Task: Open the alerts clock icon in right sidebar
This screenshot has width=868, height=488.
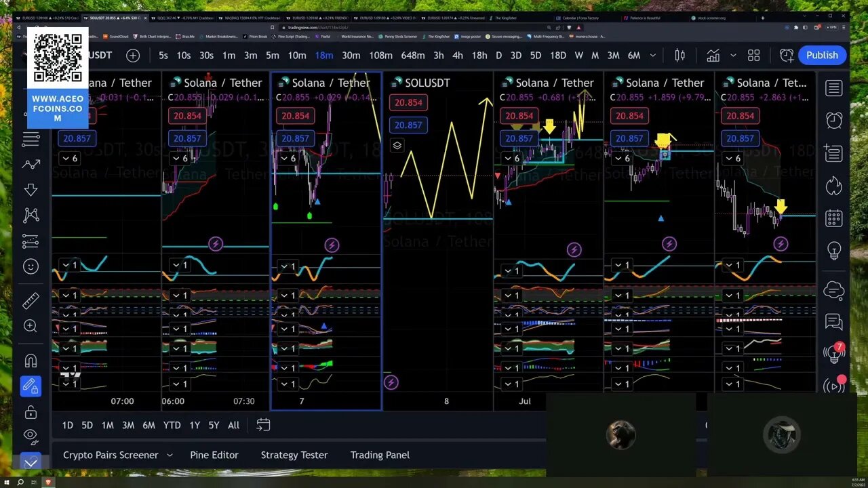Action: tap(833, 121)
